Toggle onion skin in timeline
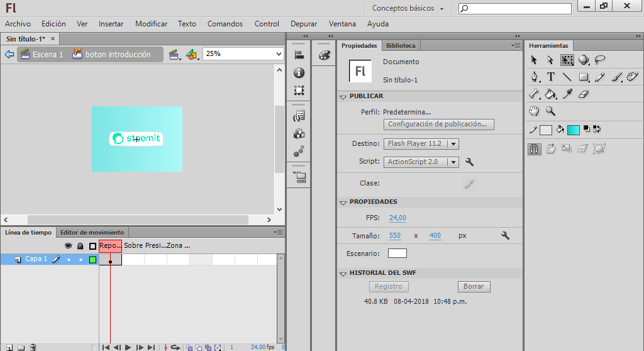The image size is (644, 351). 189,347
